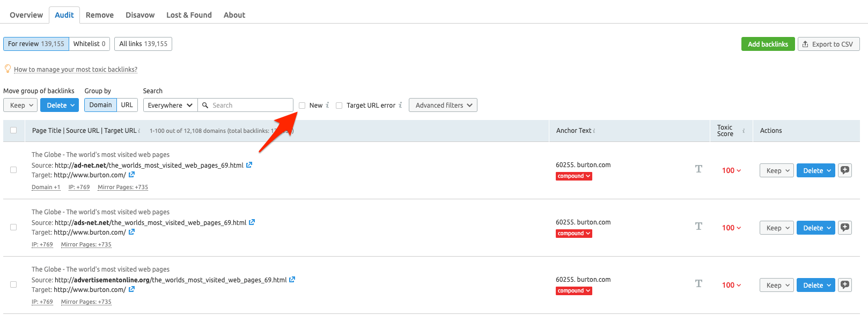The width and height of the screenshot is (868, 315).
Task: Open target URL icon in ad-net.net row
Action: 131,175
